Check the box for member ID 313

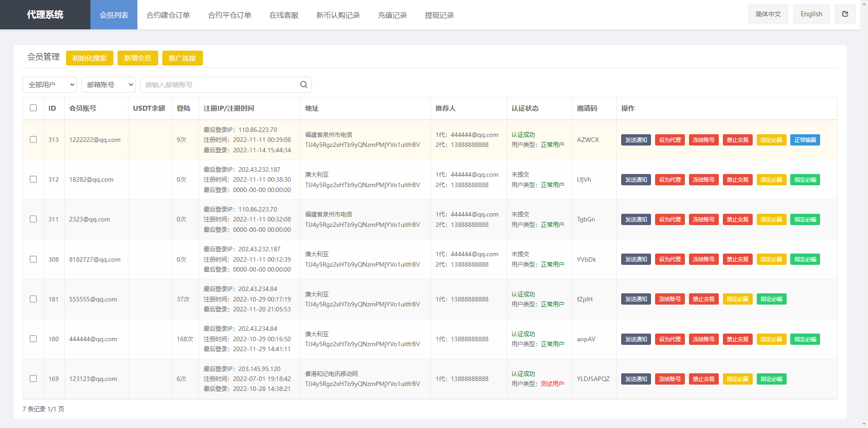pyautogui.click(x=33, y=140)
